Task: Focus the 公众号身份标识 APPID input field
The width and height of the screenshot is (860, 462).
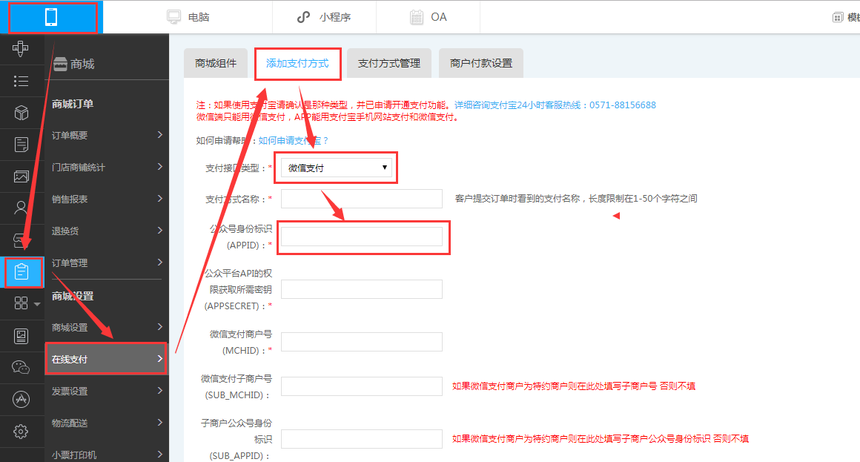Action: pos(361,236)
